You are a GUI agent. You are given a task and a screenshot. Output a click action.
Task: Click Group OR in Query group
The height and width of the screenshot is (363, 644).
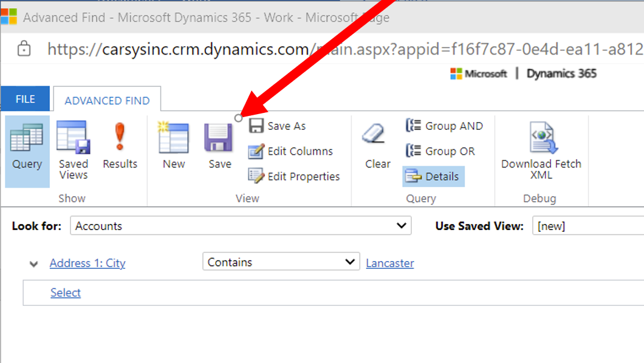[440, 151]
